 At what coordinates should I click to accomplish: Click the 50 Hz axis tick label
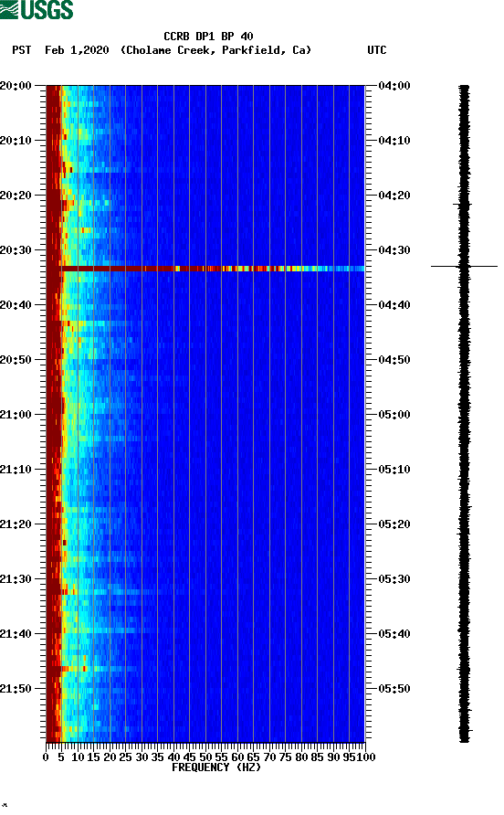tap(205, 757)
